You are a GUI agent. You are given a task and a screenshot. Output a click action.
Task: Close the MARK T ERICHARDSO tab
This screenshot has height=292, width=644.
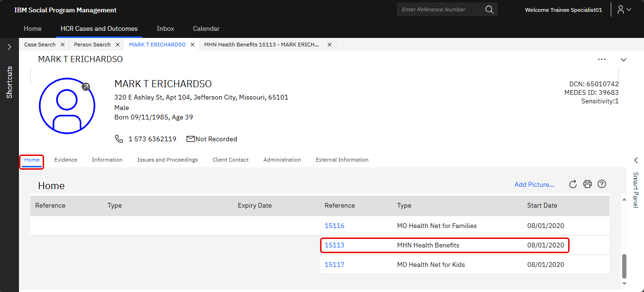click(193, 45)
